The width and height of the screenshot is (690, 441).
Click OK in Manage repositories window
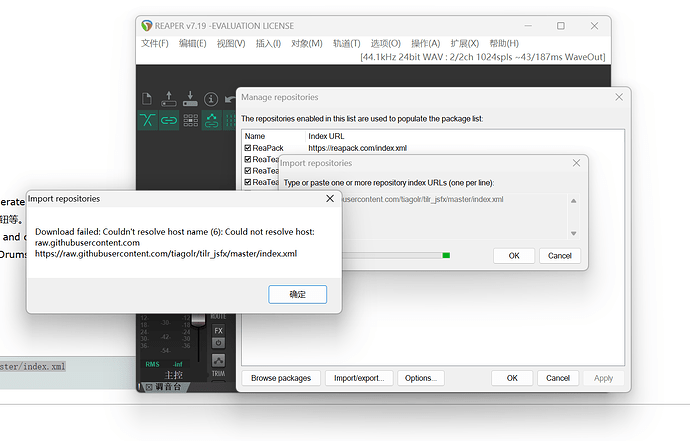512,378
